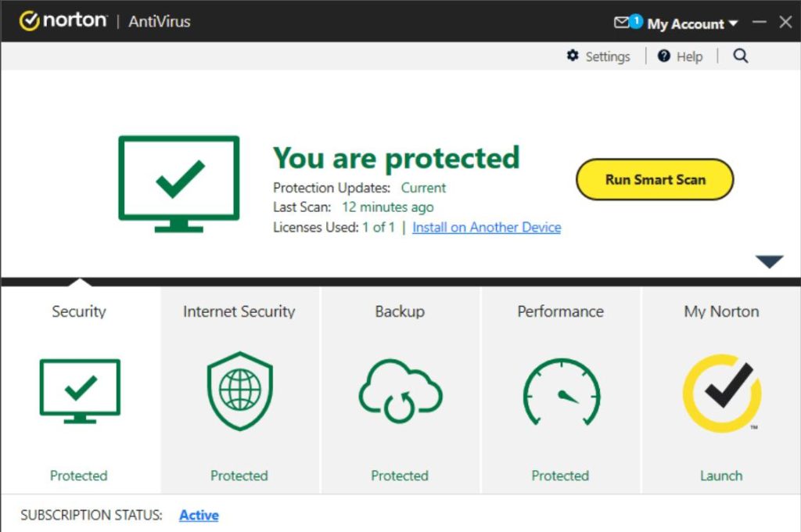This screenshot has width=801, height=532.
Task: Collapse panel with the dark down arrow
Action: click(769, 261)
